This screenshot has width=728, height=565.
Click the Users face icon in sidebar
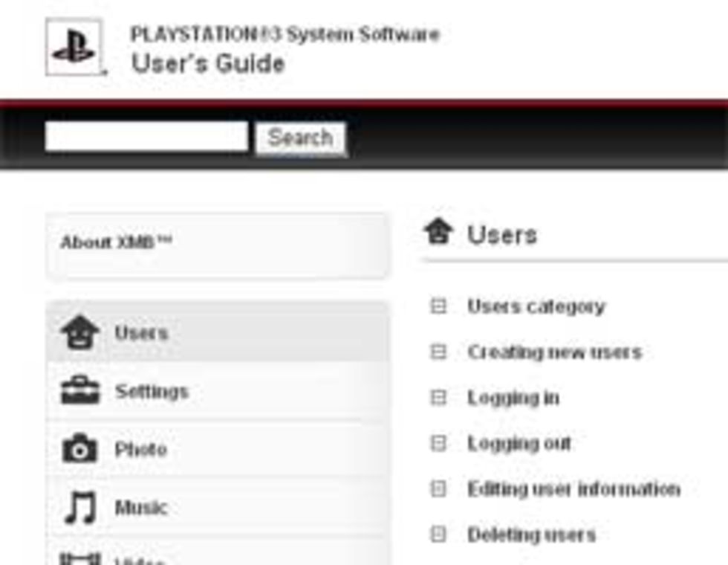79,332
